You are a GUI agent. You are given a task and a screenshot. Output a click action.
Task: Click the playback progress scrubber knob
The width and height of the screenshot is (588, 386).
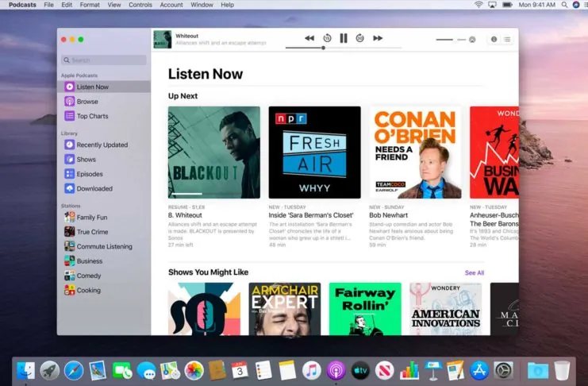pyautogui.click(x=323, y=48)
